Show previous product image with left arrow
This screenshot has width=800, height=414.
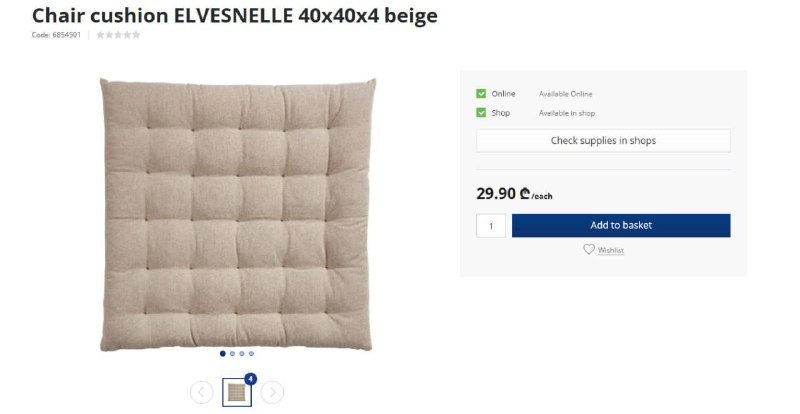pos(202,392)
